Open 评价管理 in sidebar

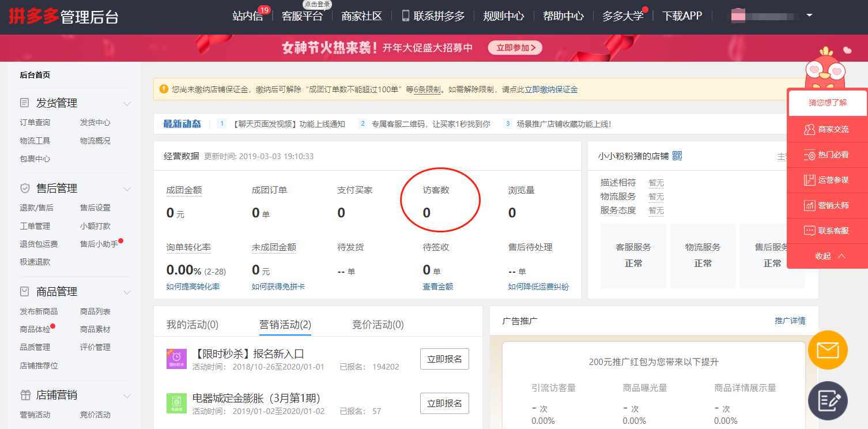[x=95, y=347]
